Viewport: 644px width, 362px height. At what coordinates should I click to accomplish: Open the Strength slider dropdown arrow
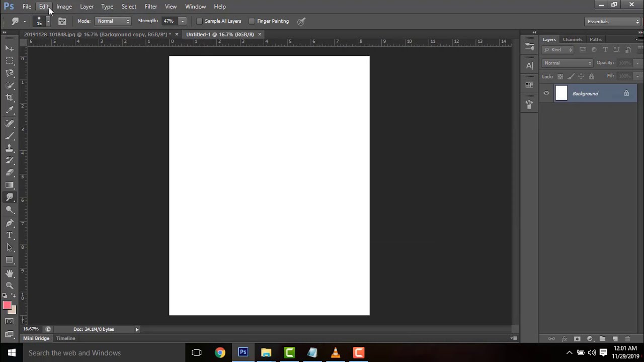coord(183,21)
